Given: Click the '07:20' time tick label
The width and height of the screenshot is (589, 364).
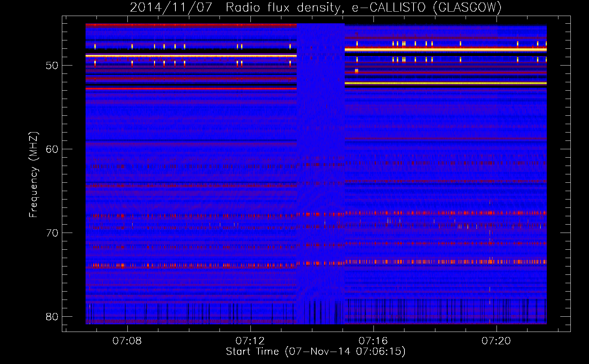Looking at the screenshot, I should 496,341.
